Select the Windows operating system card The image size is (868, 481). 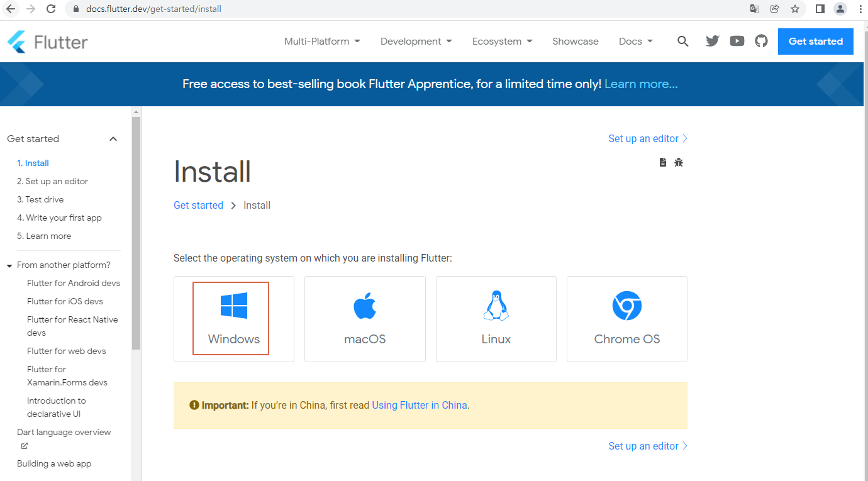[x=234, y=319]
